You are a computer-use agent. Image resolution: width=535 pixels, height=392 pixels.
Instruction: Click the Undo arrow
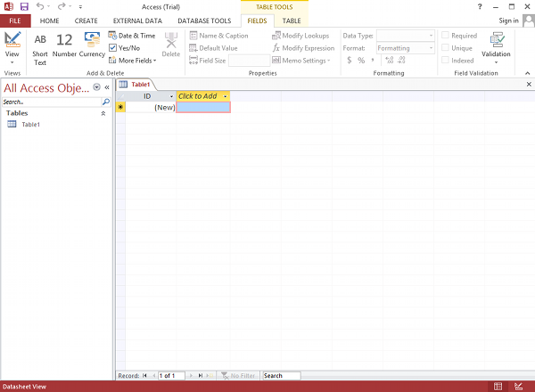click(x=40, y=6)
